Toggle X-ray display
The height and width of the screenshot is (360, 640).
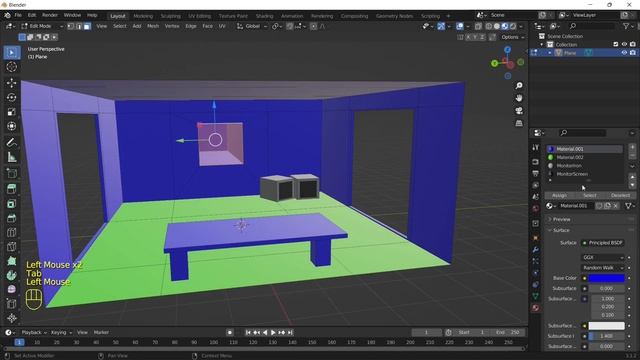tap(478, 26)
